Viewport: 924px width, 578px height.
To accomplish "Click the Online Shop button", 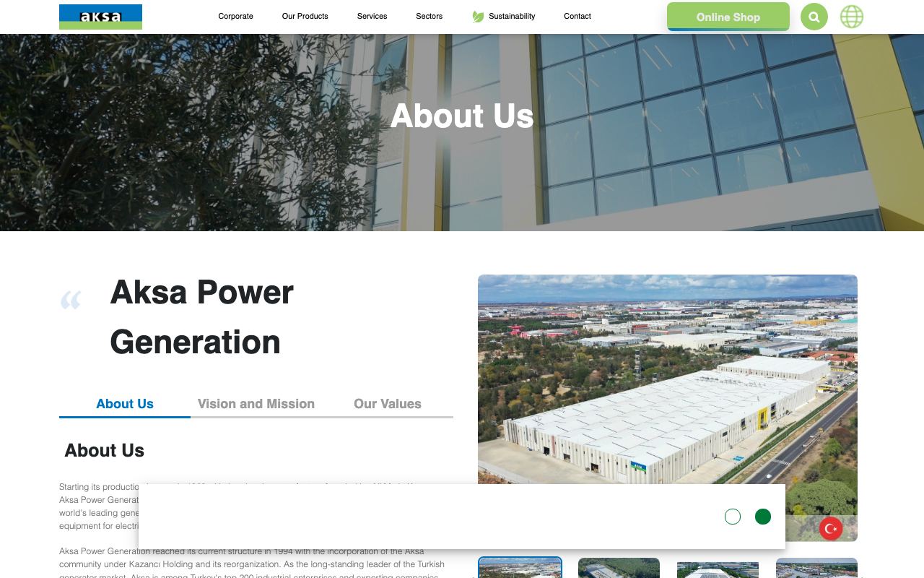I will pyautogui.click(x=728, y=17).
